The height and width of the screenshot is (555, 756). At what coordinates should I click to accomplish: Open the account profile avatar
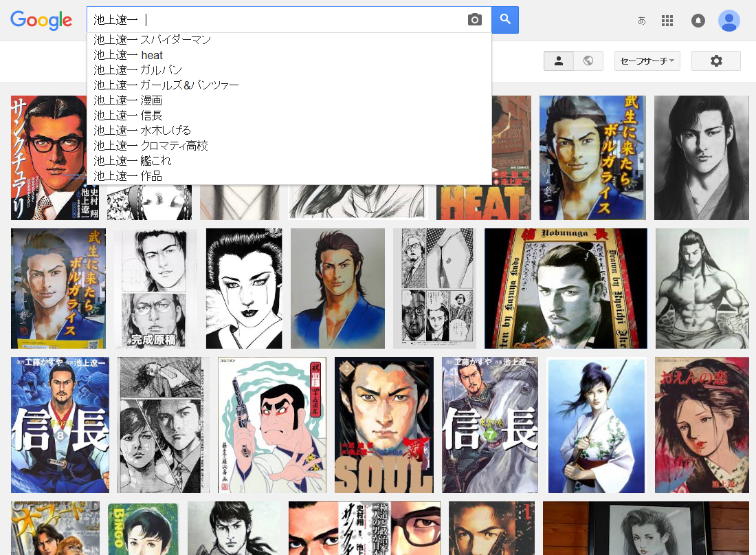729,20
